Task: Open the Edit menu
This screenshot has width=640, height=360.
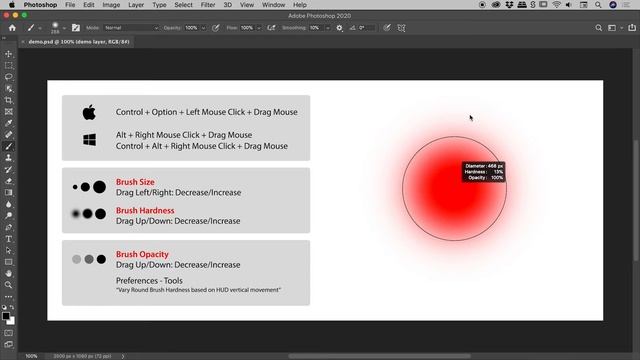Action: coord(89,5)
